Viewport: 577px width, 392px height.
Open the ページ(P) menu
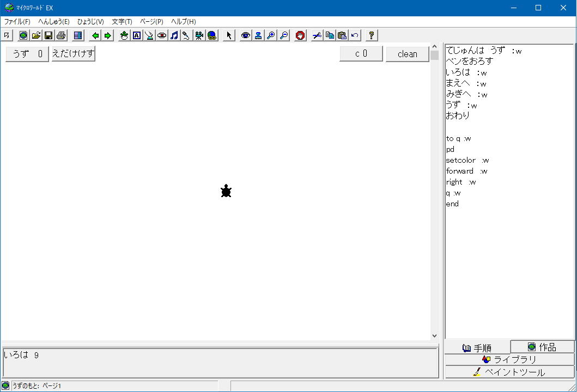coord(151,22)
